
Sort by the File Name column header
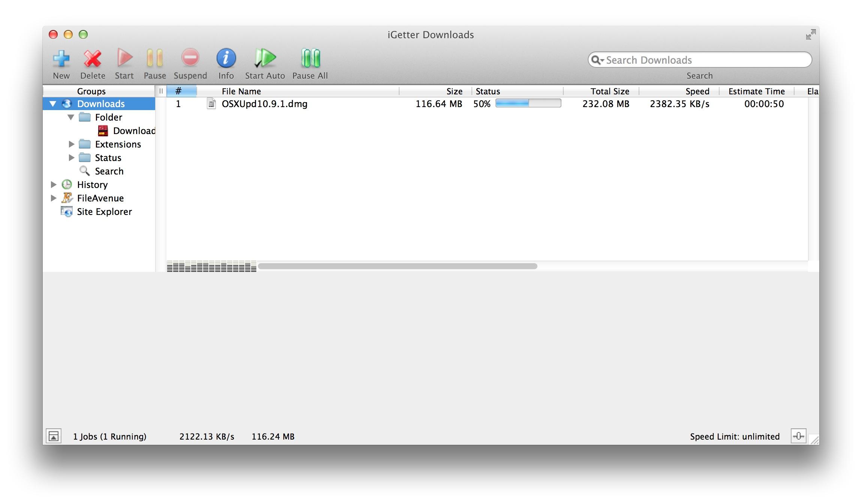241,91
